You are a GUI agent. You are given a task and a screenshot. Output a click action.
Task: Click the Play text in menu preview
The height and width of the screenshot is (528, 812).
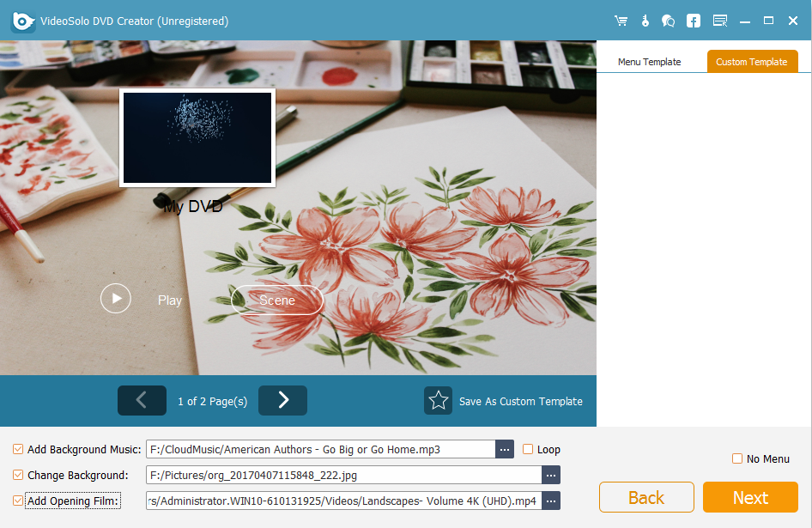click(x=170, y=300)
